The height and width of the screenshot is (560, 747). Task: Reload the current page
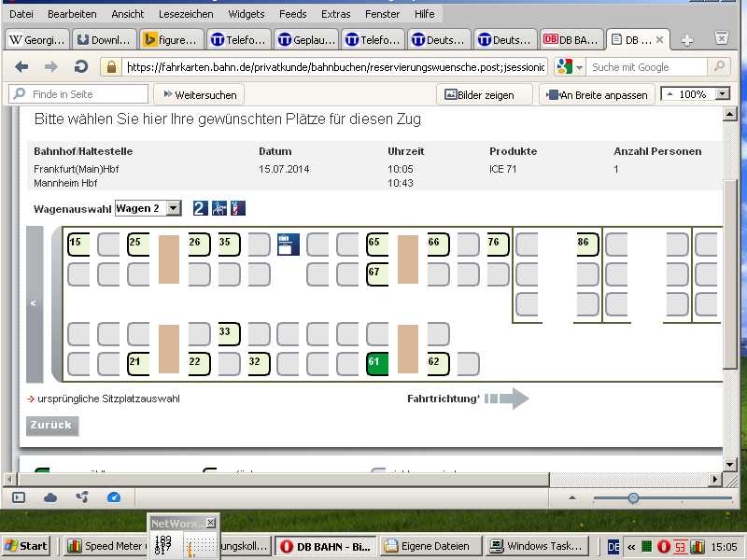pyautogui.click(x=81, y=67)
